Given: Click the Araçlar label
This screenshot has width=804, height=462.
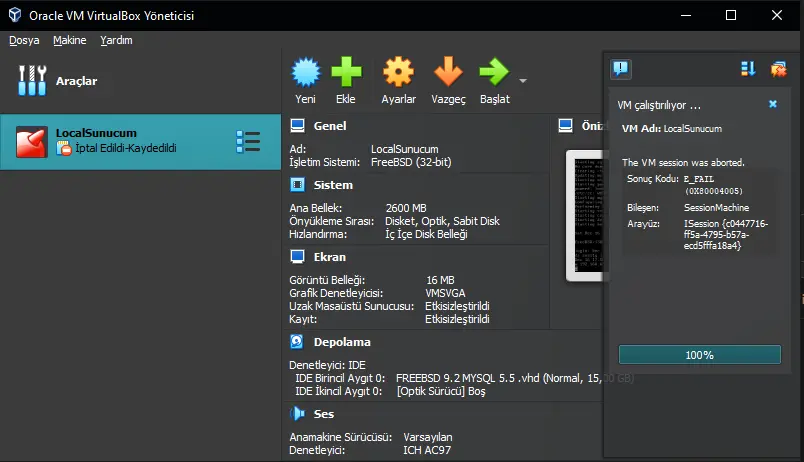Looking at the screenshot, I should (76, 81).
